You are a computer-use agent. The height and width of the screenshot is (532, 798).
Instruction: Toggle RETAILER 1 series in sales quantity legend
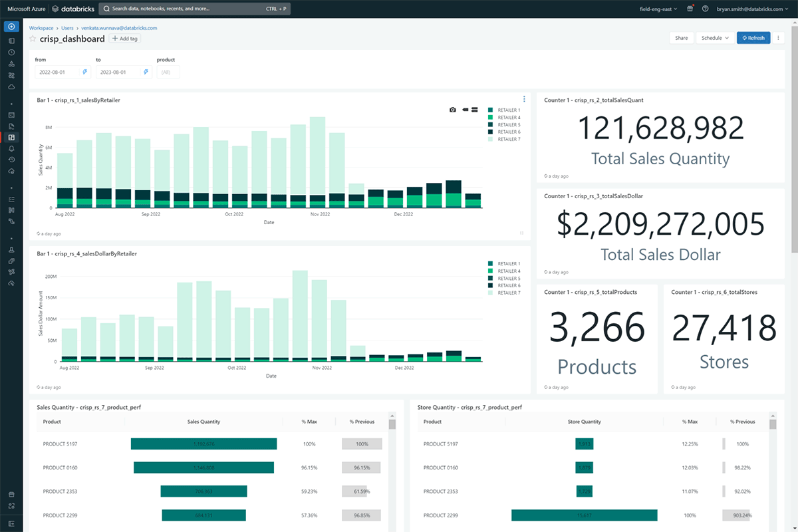coord(509,110)
